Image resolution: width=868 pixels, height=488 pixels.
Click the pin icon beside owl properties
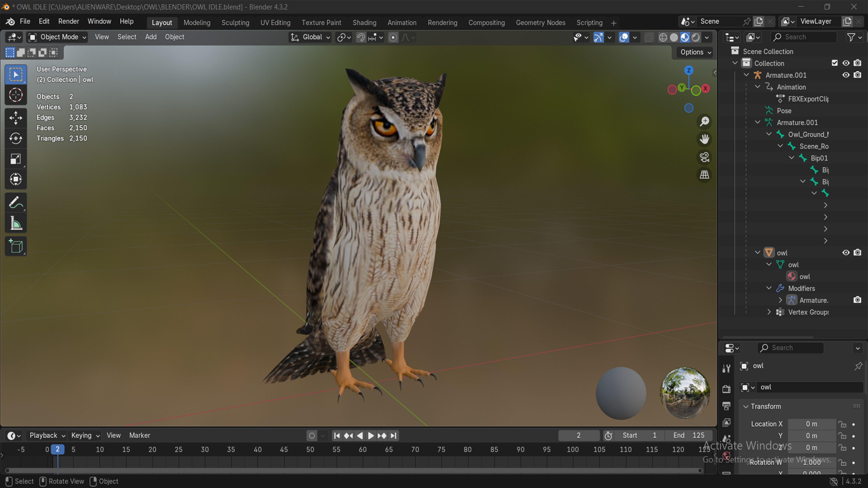[x=858, y=366]
